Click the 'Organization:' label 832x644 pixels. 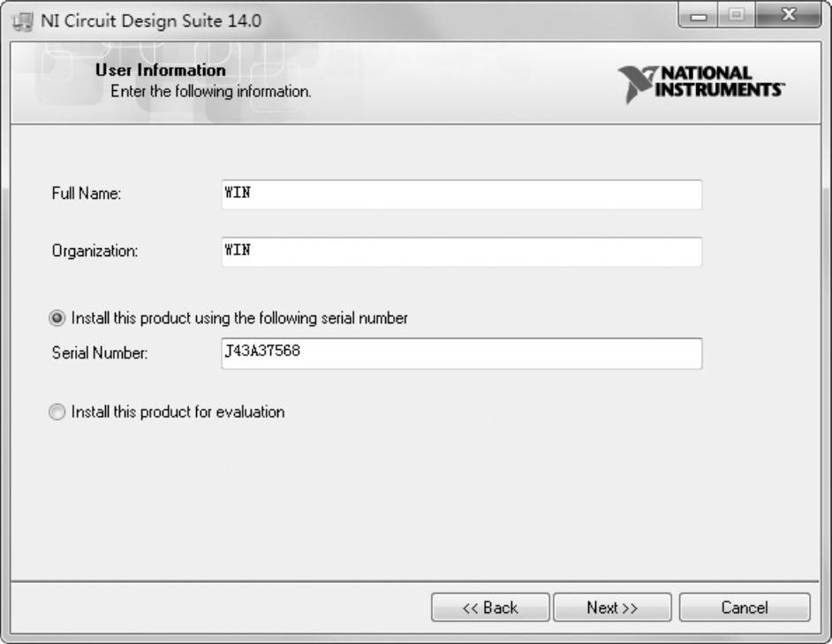coord(95,251)
